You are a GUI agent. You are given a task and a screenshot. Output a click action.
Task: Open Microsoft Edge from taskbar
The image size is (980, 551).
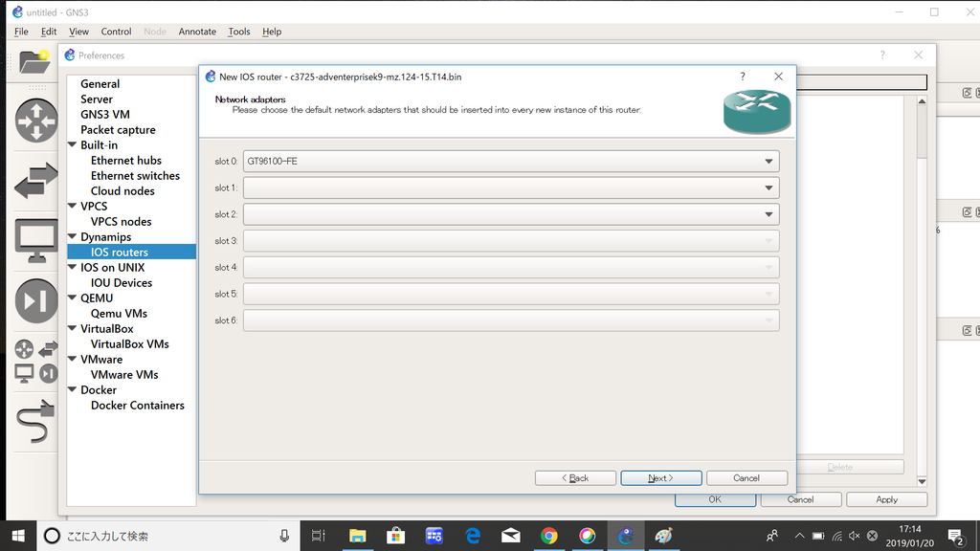[x=473, y=536]
